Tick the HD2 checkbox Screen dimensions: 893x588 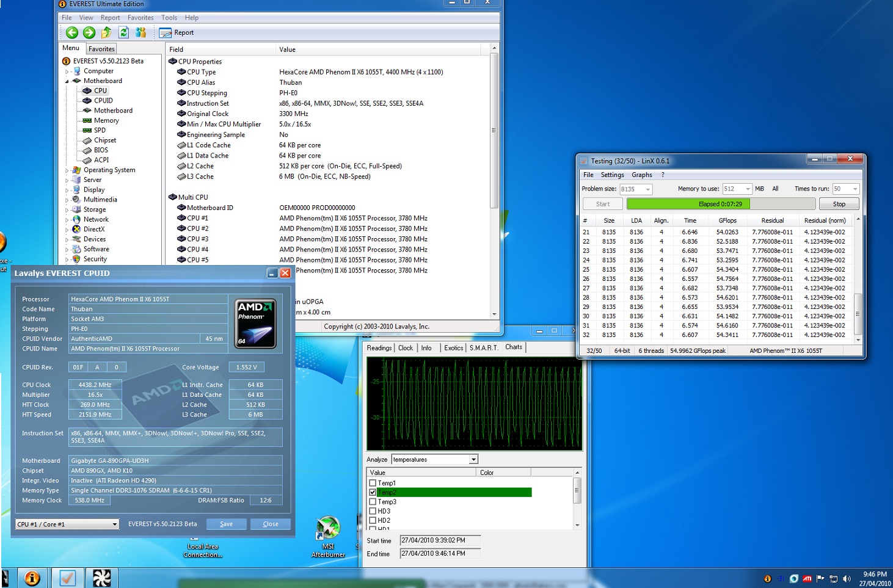pyautogui.click(x=373, y=520)
